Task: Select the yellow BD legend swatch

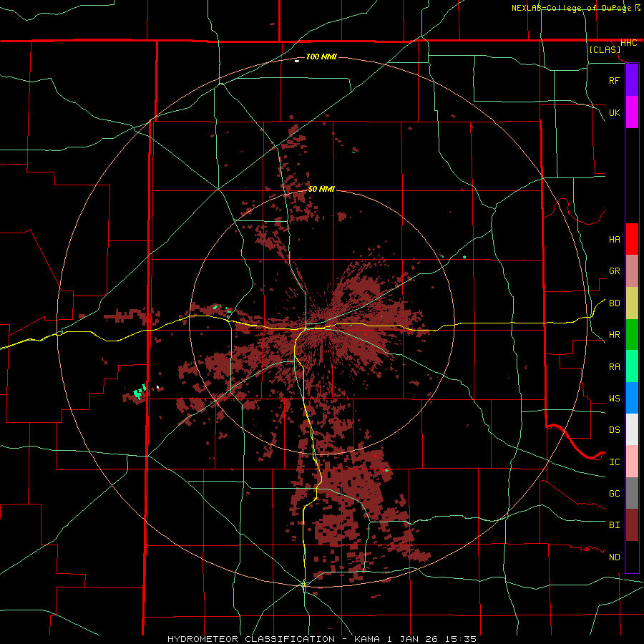Action: click(632, 303)
